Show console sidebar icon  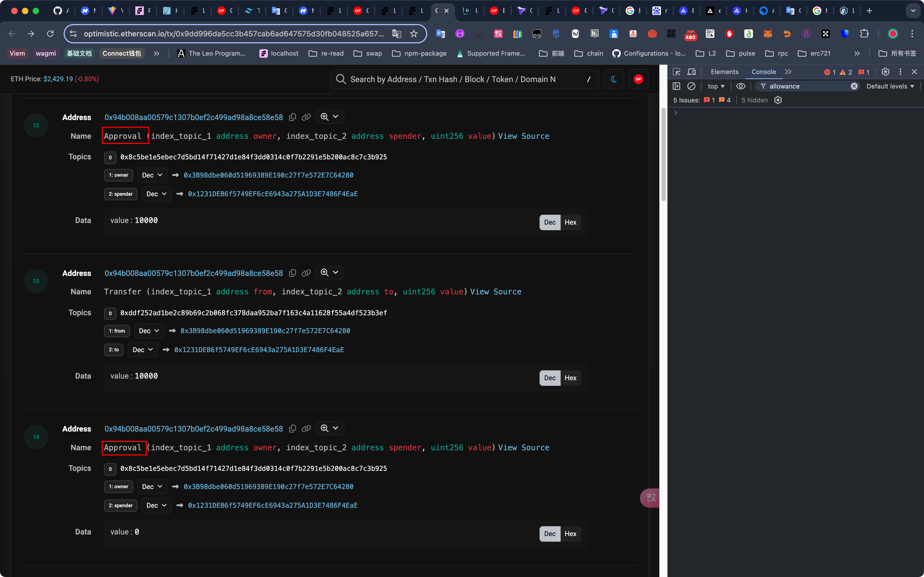point(676,86)
